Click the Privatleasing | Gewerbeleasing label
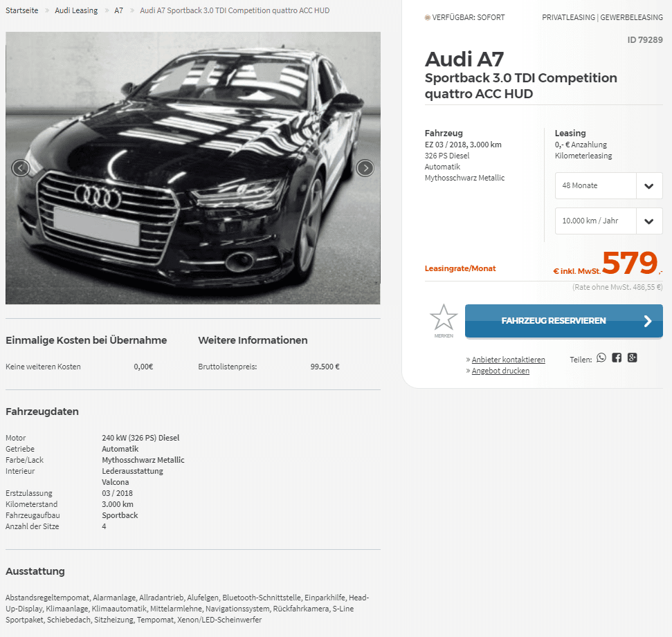This screenshot has height=637, width=672. point(602,17)
